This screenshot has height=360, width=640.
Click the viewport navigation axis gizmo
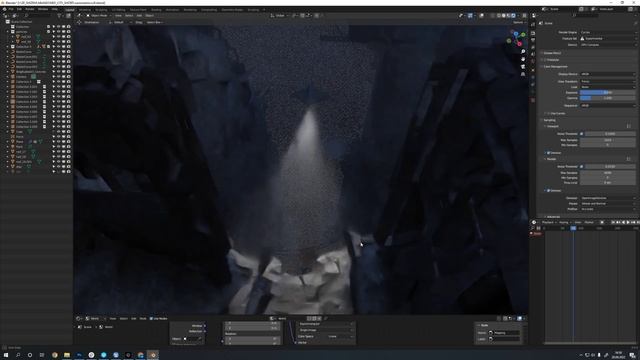(516, 39)
